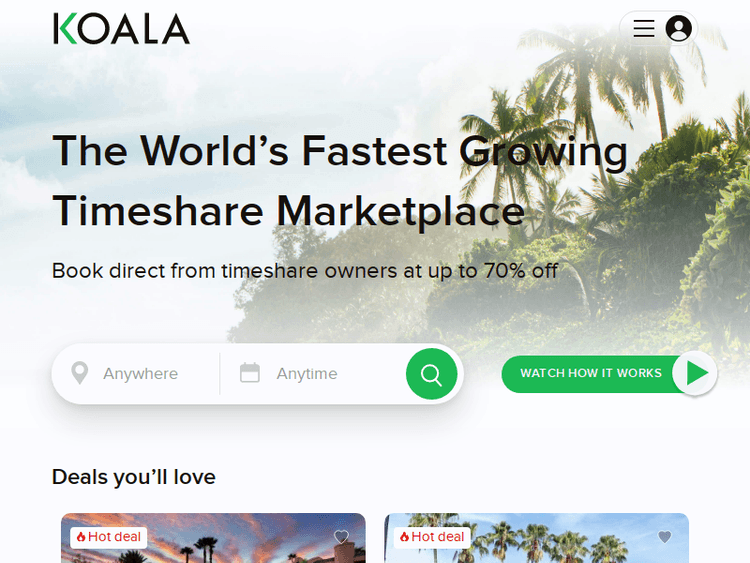Favorite the second deal with heart icon
This screenshot has height=563, width=750.
click(x=664, y=537)
